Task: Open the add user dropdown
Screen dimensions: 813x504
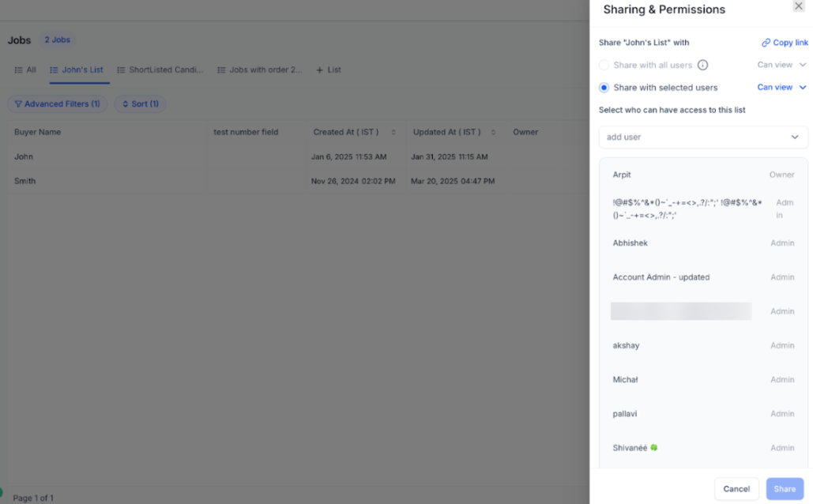Action: (x=703, y=137)
